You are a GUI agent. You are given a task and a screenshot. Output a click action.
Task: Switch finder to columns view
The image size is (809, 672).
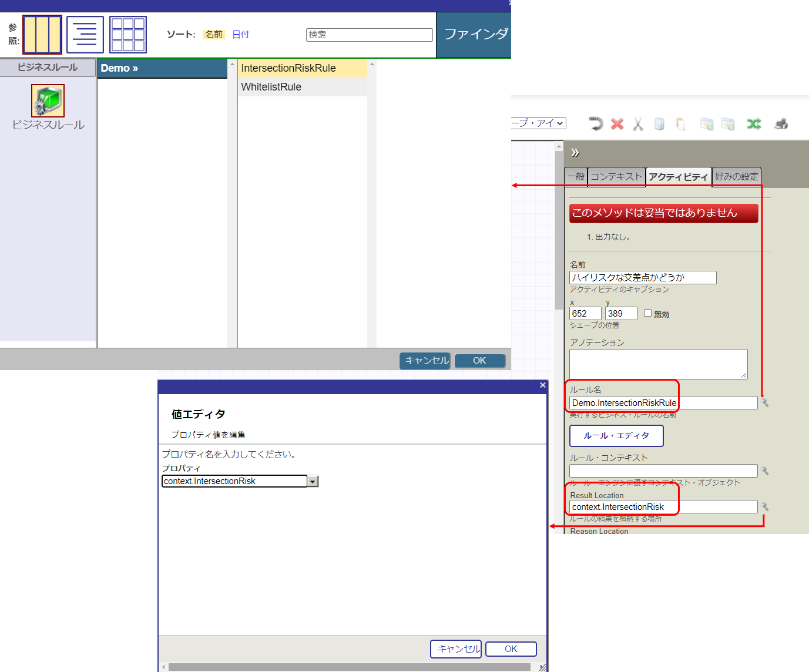[x=42, y=35]
